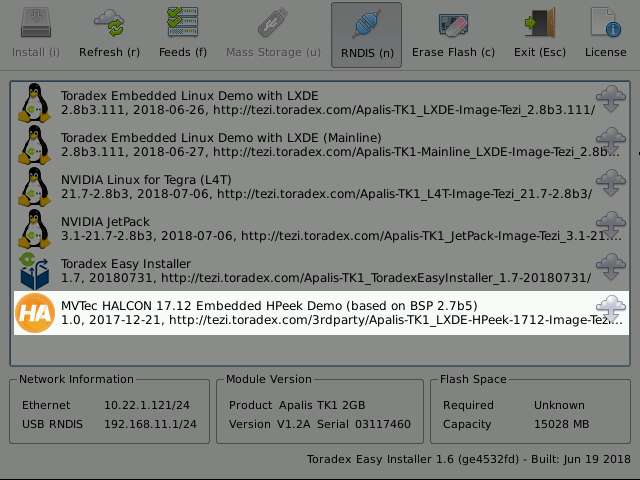
Task: Click the "Capacity" label in Flash Space
Action: (x=467, y=424)
